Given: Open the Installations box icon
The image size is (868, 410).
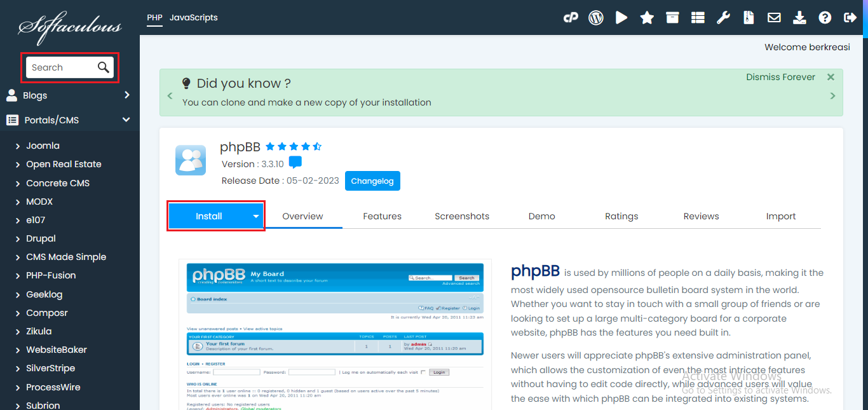Looking at the screenshot, I should [672, 17].
